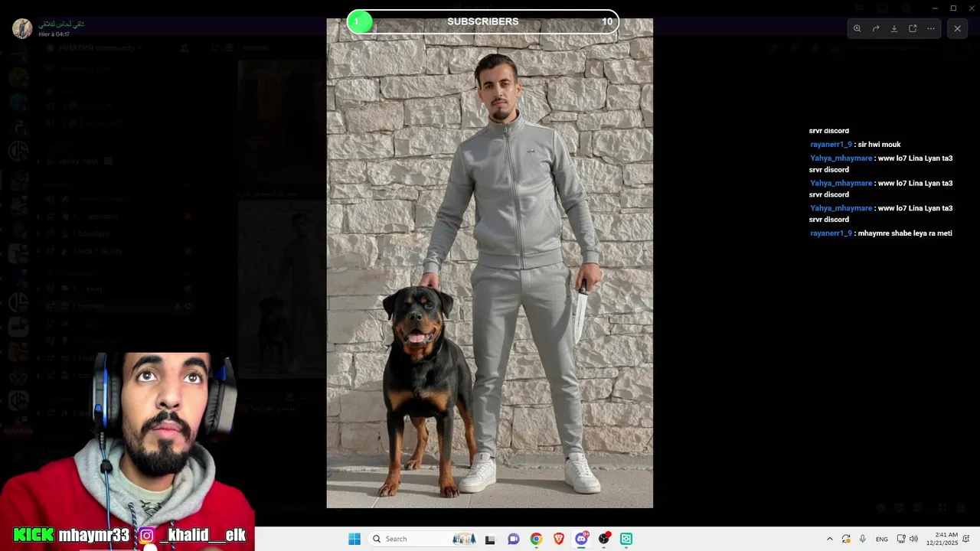Click the poster's username in viewer header
Viewport: 980px width, 551px height.
(61, 24)
